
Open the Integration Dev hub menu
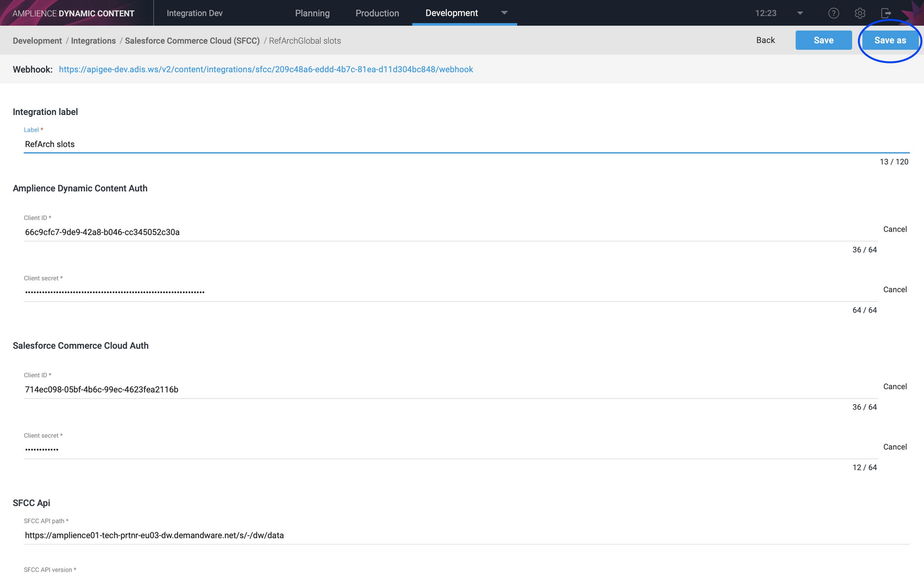pyautogui.click(x=195, y=13)
